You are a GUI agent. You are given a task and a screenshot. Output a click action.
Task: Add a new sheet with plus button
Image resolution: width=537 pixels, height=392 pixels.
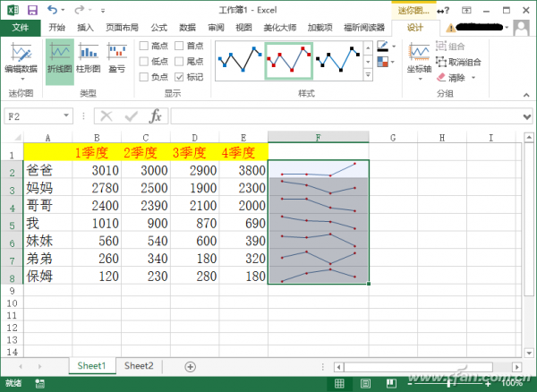tap(190, 366)
